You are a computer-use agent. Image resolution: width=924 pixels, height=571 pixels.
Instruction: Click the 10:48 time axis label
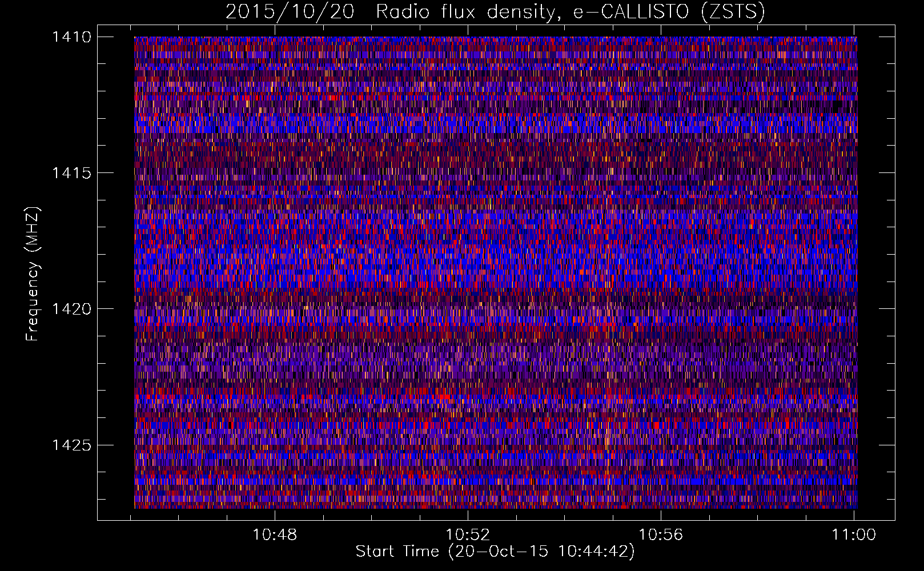click(x=275, y=534)
